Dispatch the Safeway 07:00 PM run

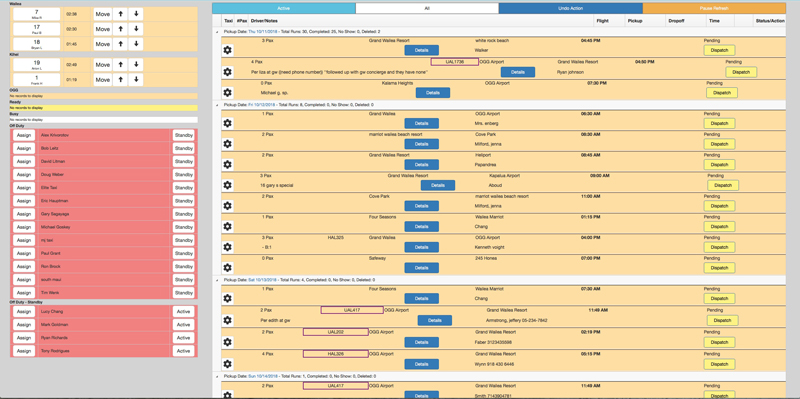[x=719, y=267]
